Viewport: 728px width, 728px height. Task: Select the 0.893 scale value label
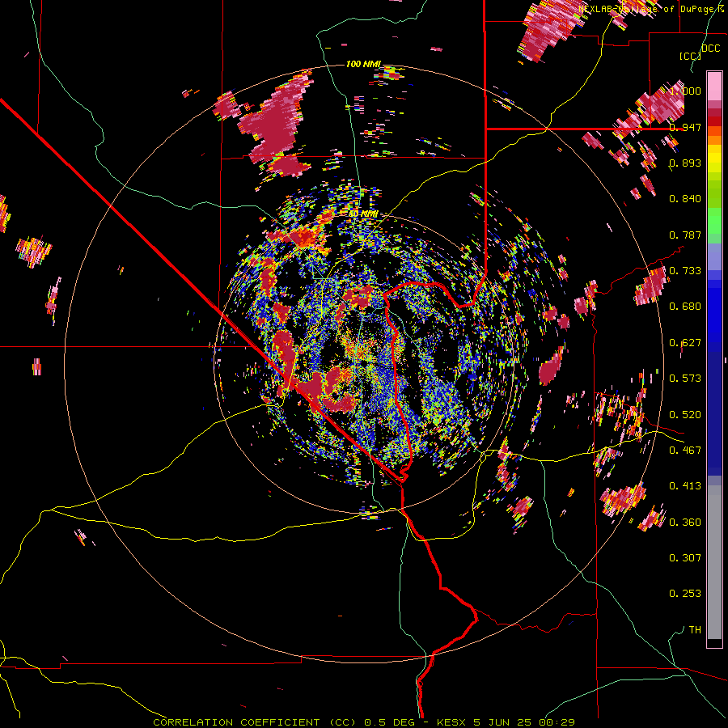coord(685,163)
